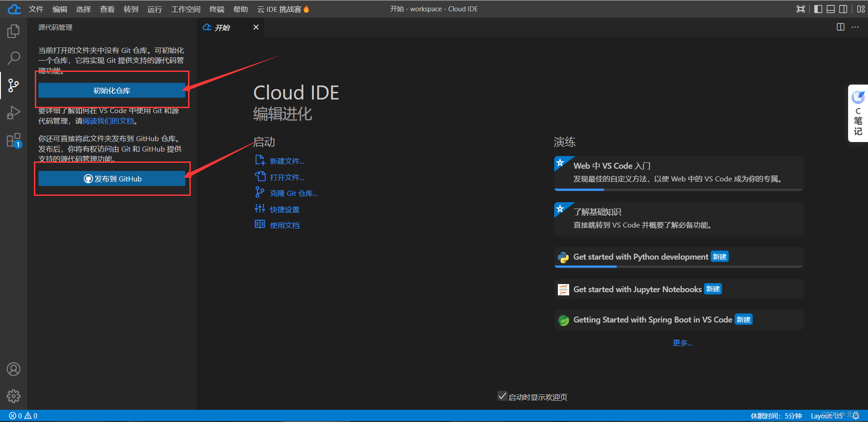Click 休眠时间: 5分钟 in status bar
Screen dimensions: 868x422
[776, 416]
